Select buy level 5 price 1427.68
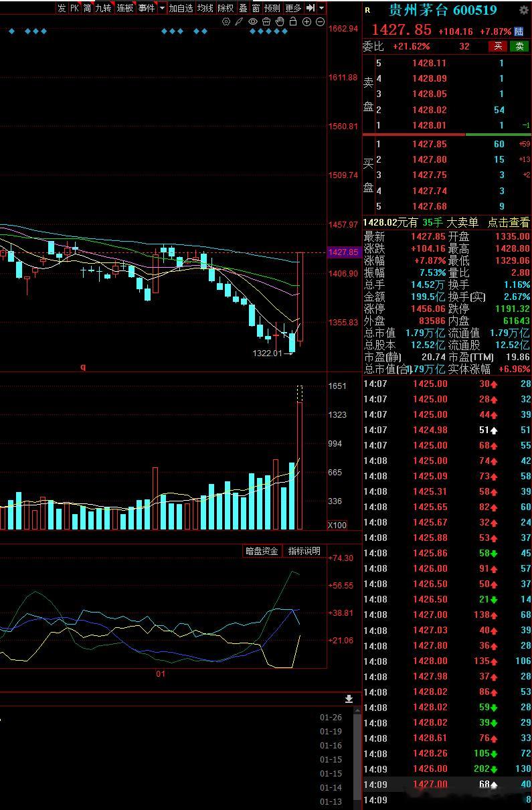 tap(429, 206)
